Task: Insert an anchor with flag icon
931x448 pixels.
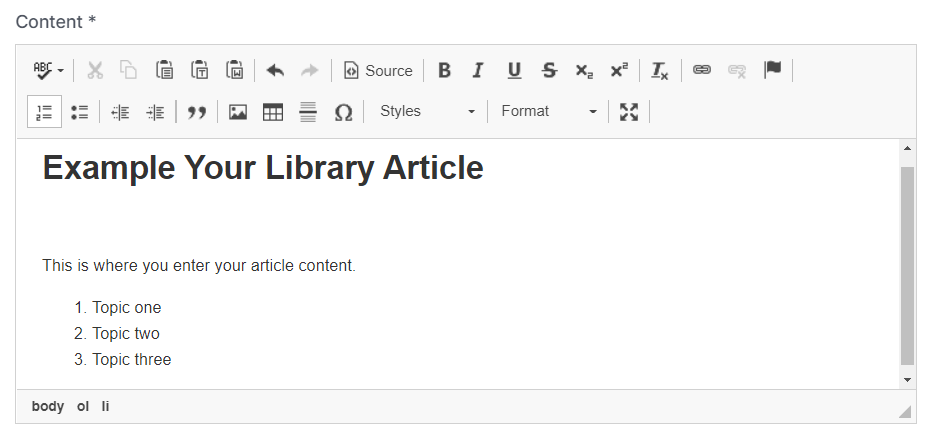Action: click(772, 71)
